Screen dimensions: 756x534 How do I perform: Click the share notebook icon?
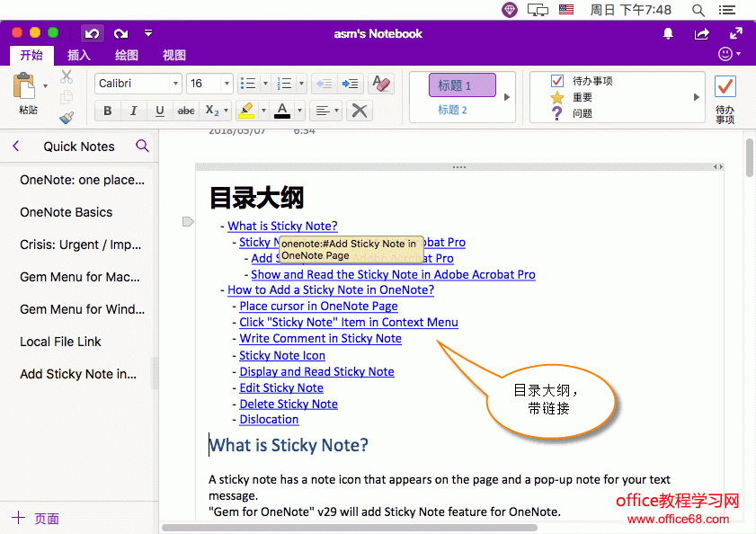coord(702,33)
